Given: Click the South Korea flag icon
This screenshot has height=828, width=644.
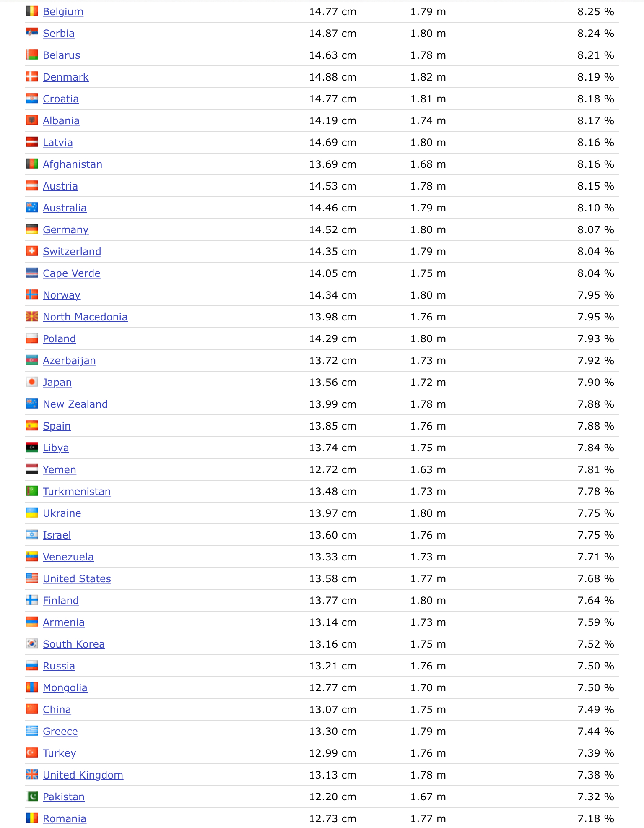Looking at the screenshot, I should click(32, 643).
